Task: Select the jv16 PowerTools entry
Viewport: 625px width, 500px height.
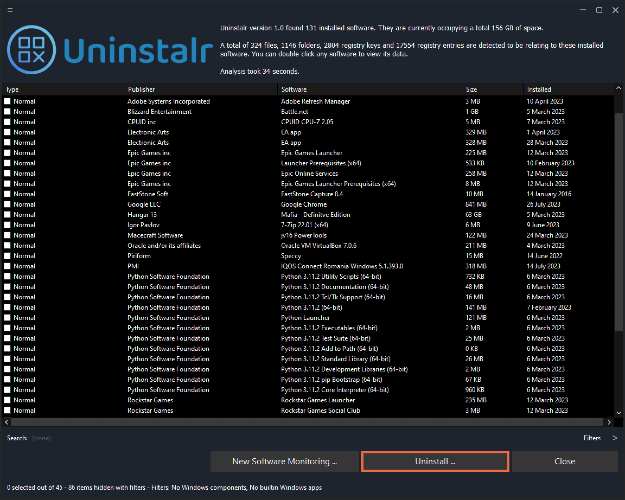Action: click(304, 235)
